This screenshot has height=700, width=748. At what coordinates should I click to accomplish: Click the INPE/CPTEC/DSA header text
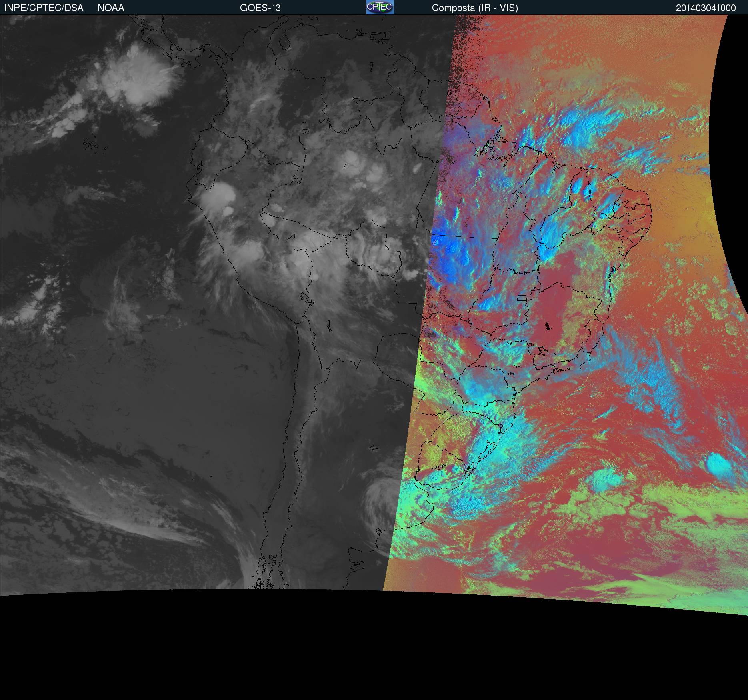[44, 8]
